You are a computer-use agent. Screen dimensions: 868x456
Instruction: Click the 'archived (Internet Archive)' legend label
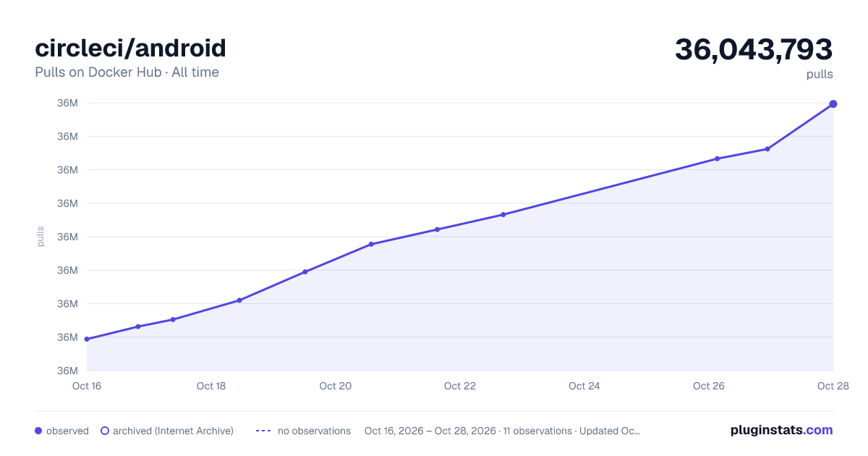point(173,431)
